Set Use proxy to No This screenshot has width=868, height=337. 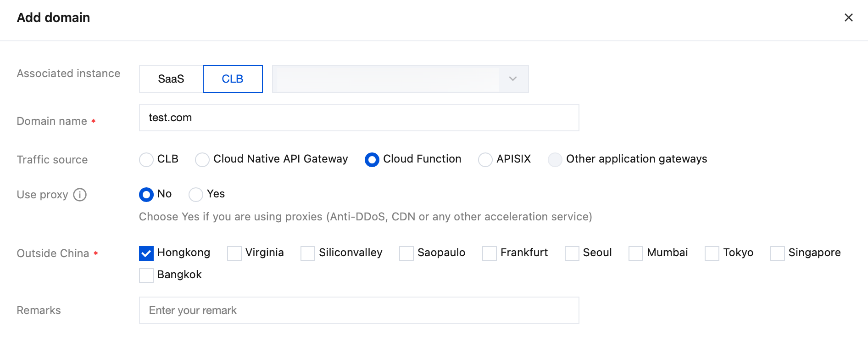point(146,195)
